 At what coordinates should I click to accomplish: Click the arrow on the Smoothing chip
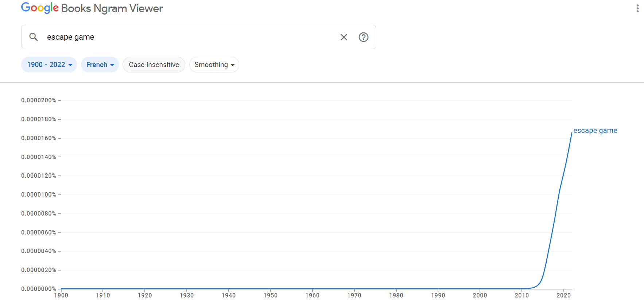point(233,65)
